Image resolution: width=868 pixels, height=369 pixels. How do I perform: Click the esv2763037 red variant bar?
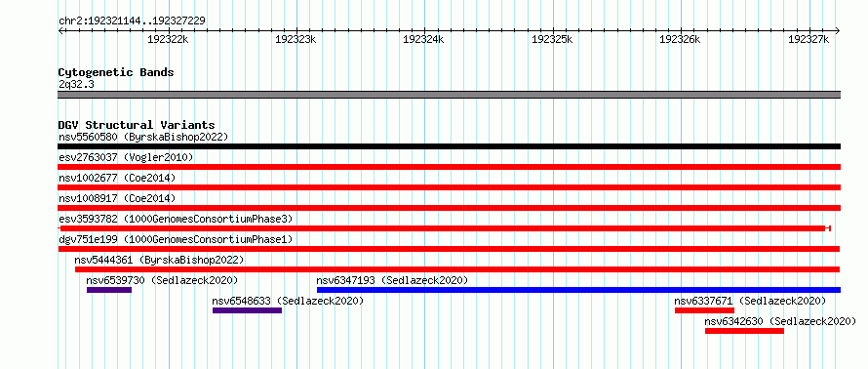point(449,167)
